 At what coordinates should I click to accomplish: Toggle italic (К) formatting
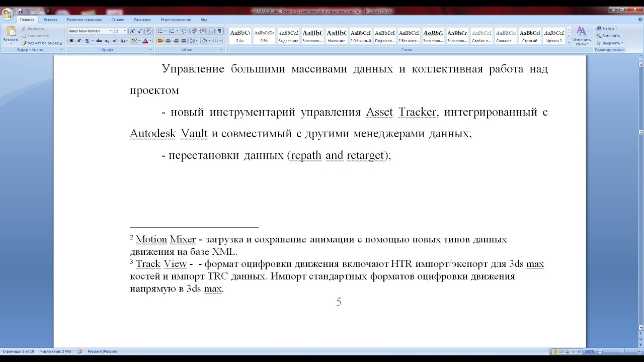tap(78, 41)
